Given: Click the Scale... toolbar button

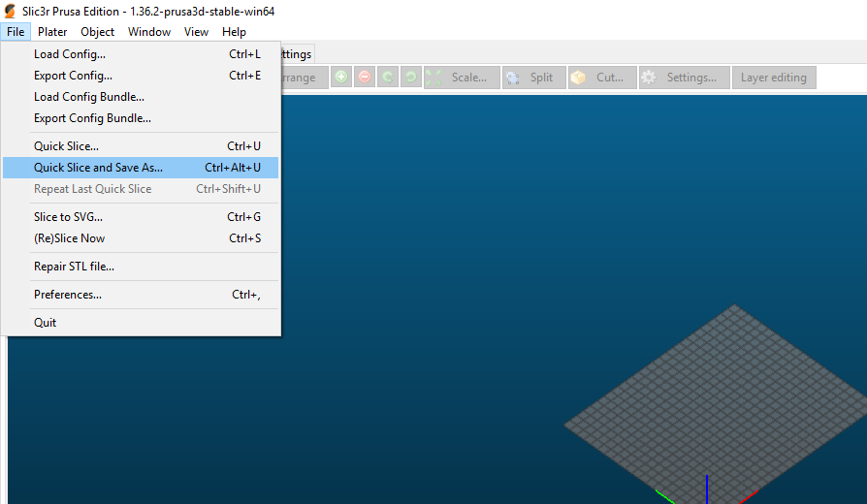Looking at the screenshot, I should [x=462, y=78].
